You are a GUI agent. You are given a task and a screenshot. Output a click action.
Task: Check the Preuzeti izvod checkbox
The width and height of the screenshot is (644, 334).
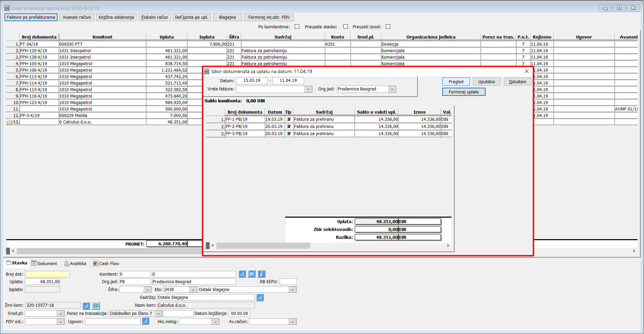(388, 27)
